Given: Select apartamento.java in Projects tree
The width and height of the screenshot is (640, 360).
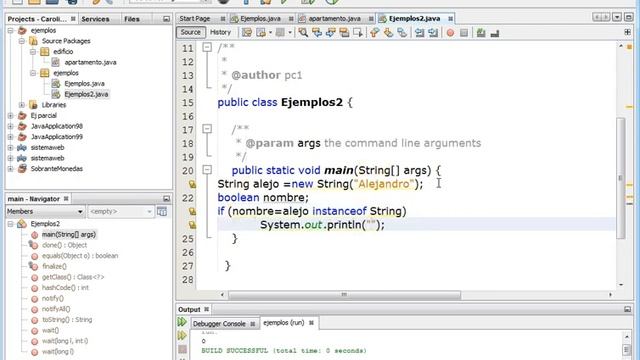Looking at the screenshot, I should click(90, 62).
